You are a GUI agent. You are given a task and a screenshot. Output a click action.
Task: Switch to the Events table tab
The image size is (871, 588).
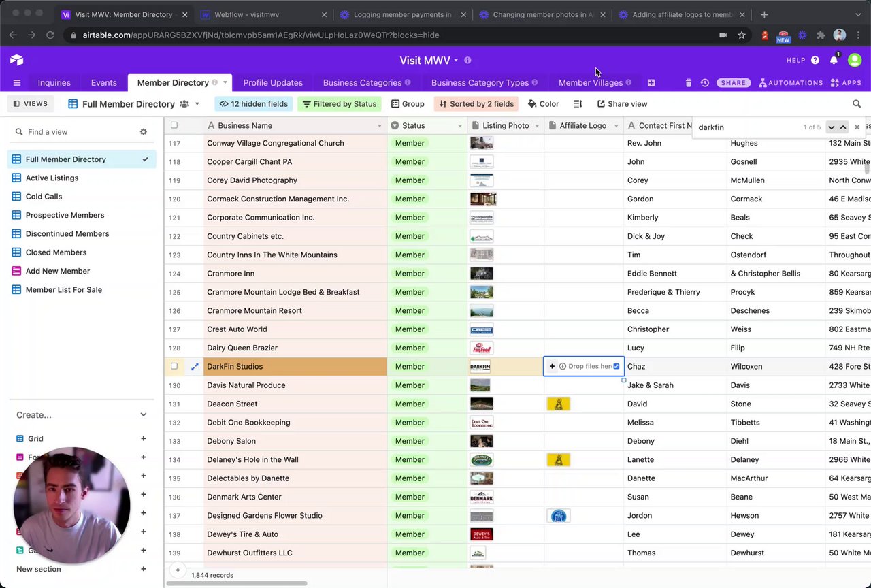[104, 83]
